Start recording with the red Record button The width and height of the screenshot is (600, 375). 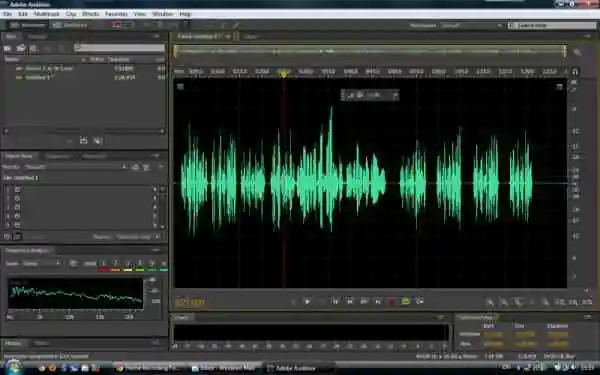point(392,302)
